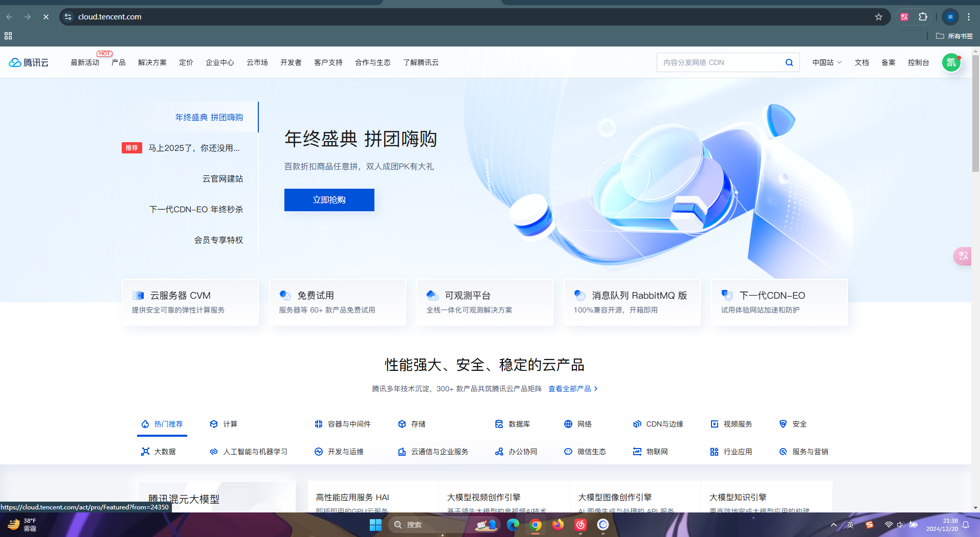The height and width of the screenshot is (537, 980).
Task: Select the 人工智能与机器学习 category
Action: (x=249, y=452)
